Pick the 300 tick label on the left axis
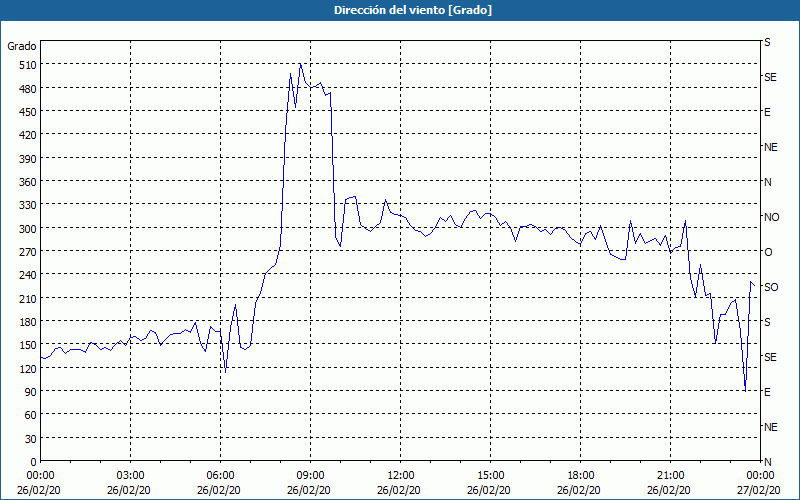 28,229
